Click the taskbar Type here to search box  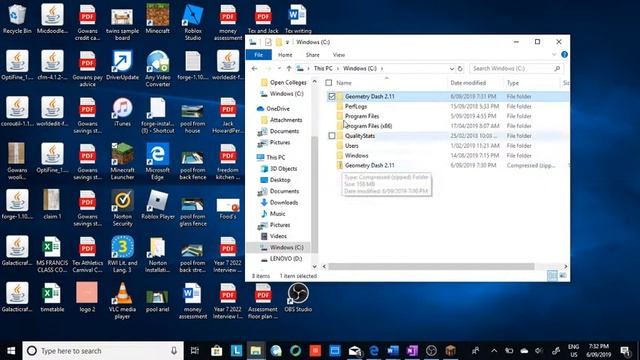click(103, 351)
